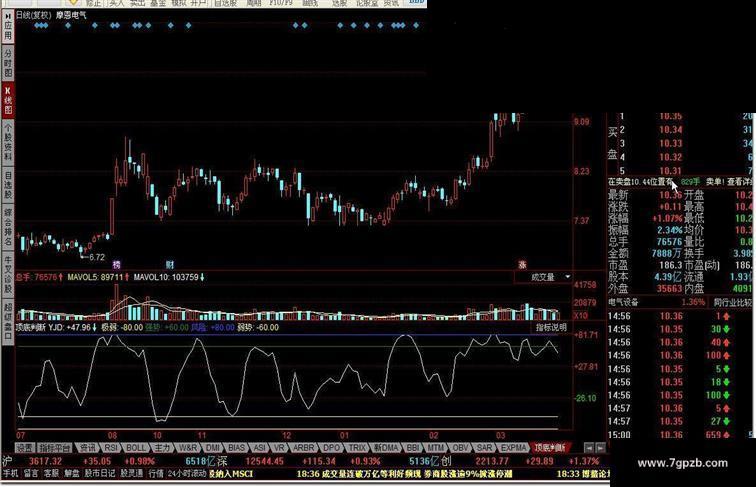
Task: Click the 查看详情 link in order notice
Action: coord(739,182)
